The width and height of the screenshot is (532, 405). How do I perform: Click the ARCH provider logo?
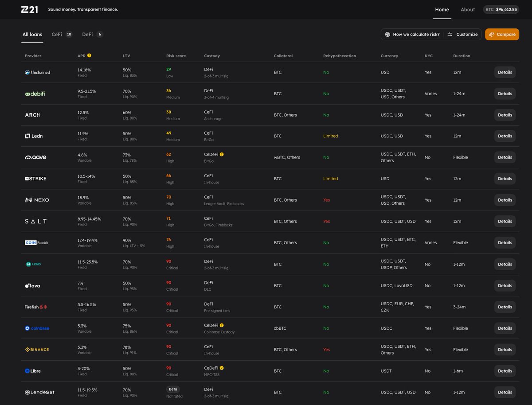click(33, 115)
